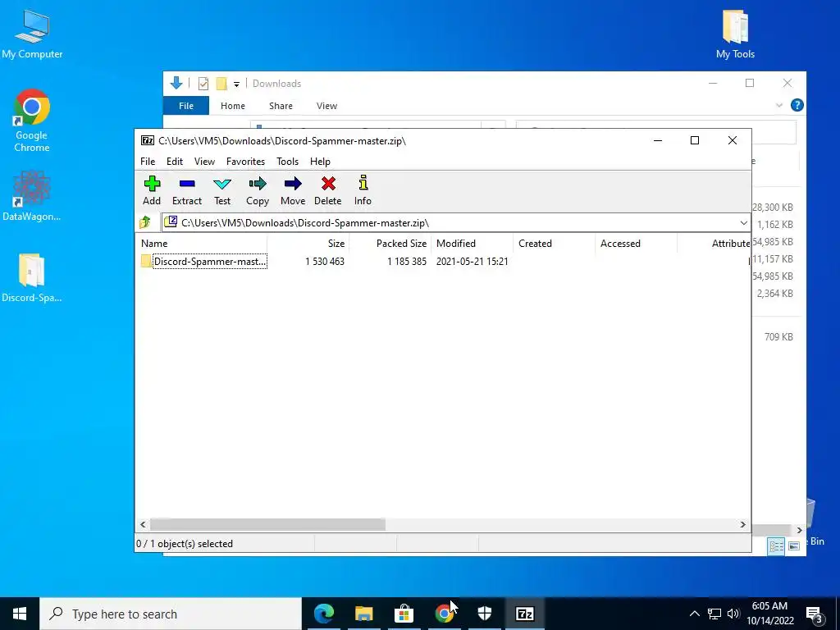Switch Downloads window to details view
This screenshot has width=840, height=630.
coord(776,546)
